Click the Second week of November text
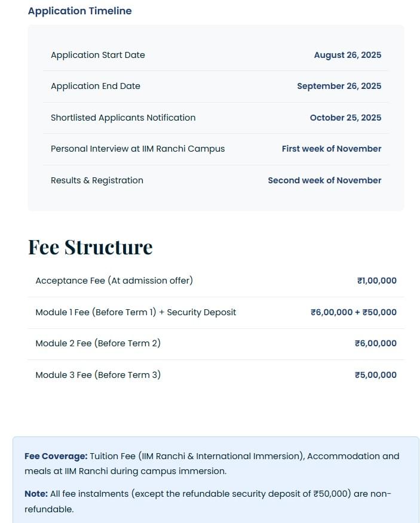 pyautogui.click(x=324, y=180)
